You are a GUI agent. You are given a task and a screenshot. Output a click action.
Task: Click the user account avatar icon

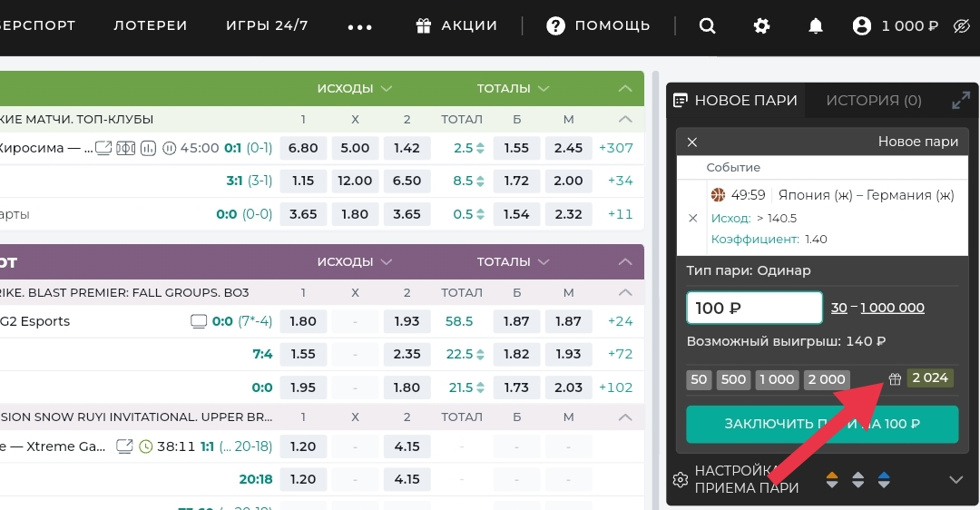point(861,26)
